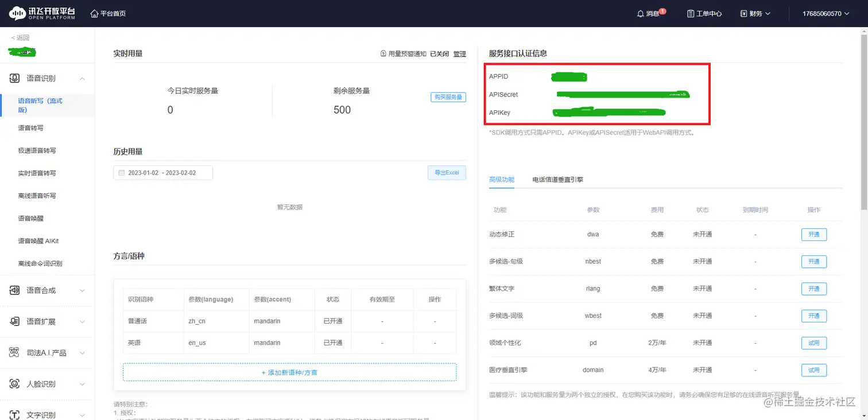868x420 pixels.
Task: Export history with 导出Excel button
Action: click(447, 173)
